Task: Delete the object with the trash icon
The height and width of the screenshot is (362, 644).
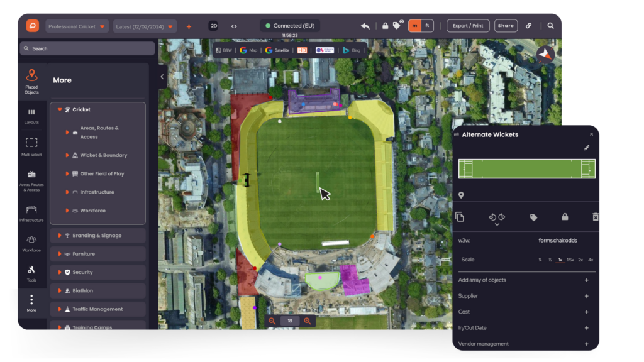Action: click(x=596, y=217)
